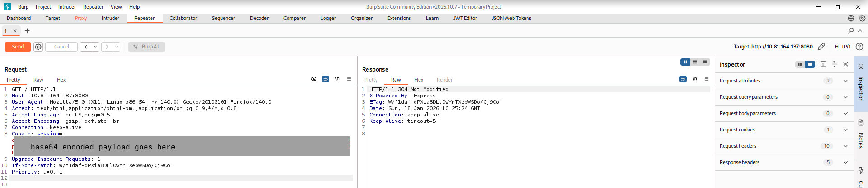The width and height of the screenshot is (868, 188).
Task: Click the HTTP/1 protocol selector
Action: tap(842, 47)
